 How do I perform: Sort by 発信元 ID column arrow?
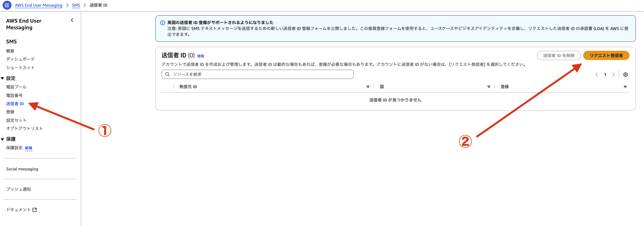pos(368,87)
